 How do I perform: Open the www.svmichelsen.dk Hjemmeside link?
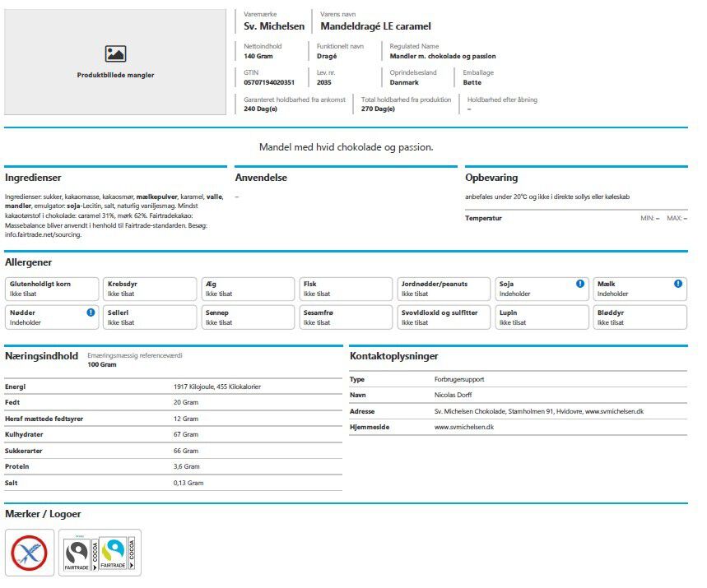point(464,427)
